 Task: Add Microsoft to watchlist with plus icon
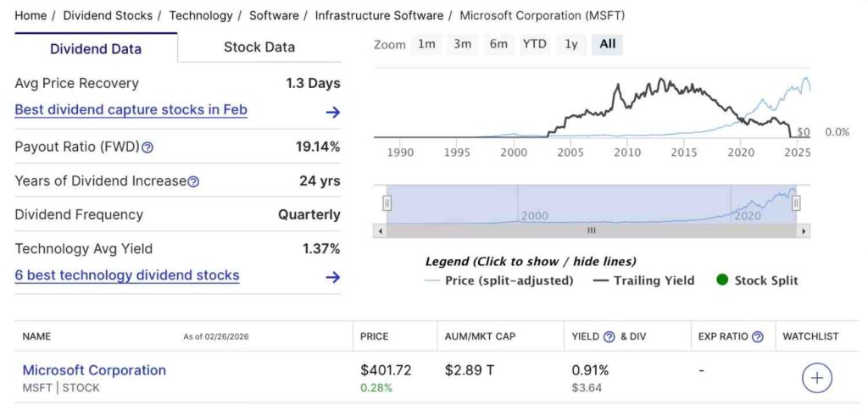(816, 378)
